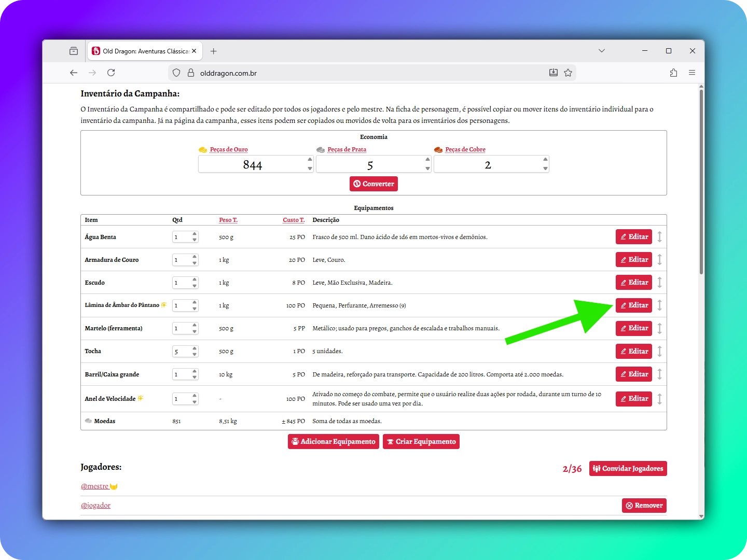Image resolution: width=747 pixels, height=560 pixels.
Task: Open the list all tabs dropdown chevron
Action: (x=602, y=51)
